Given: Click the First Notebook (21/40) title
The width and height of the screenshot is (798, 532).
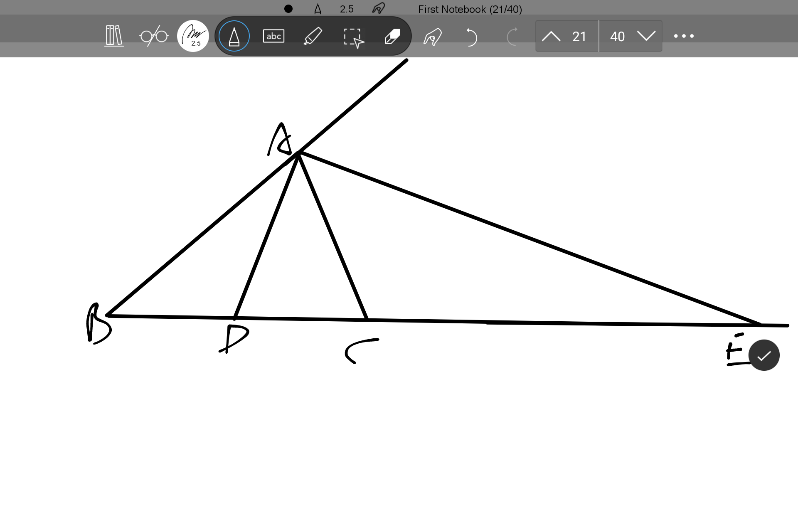Looking at the screenshot, I should 470,9.
